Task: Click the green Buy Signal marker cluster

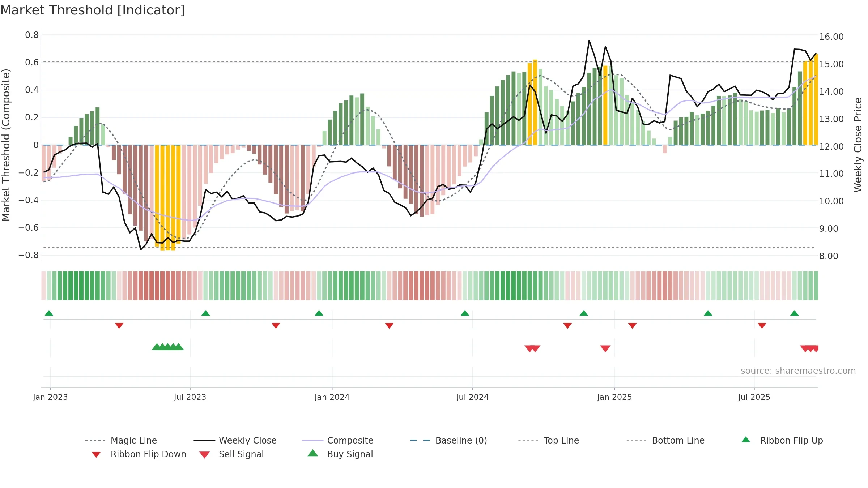Action: click(x=167, y=347)
